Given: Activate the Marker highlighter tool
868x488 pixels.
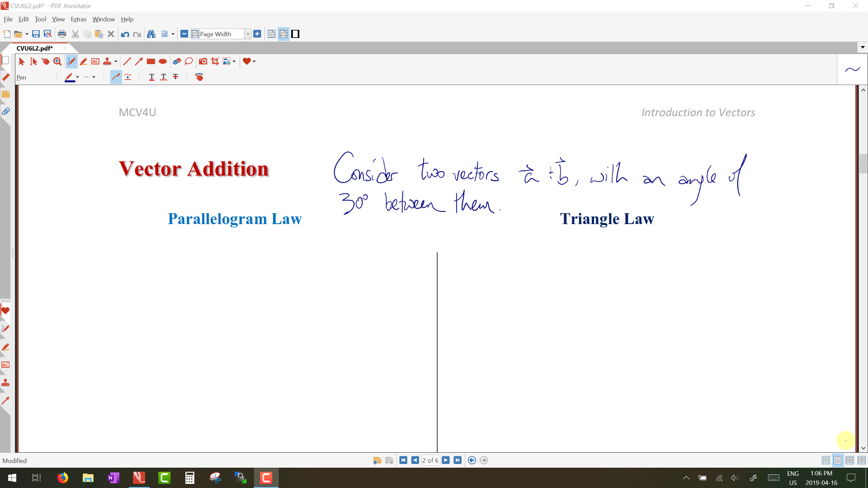Looking at the screenshot, I should (x=84, y=61).
